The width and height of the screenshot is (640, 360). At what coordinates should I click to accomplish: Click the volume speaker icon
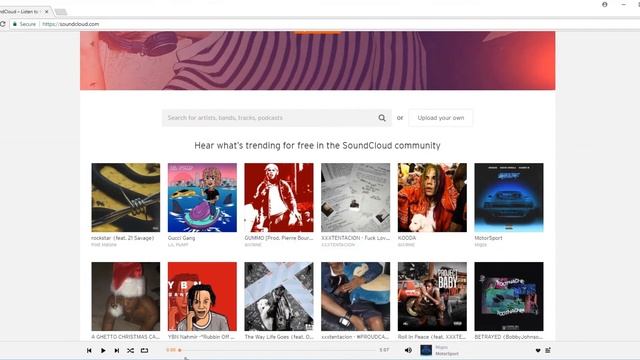(x=408, y=350)
